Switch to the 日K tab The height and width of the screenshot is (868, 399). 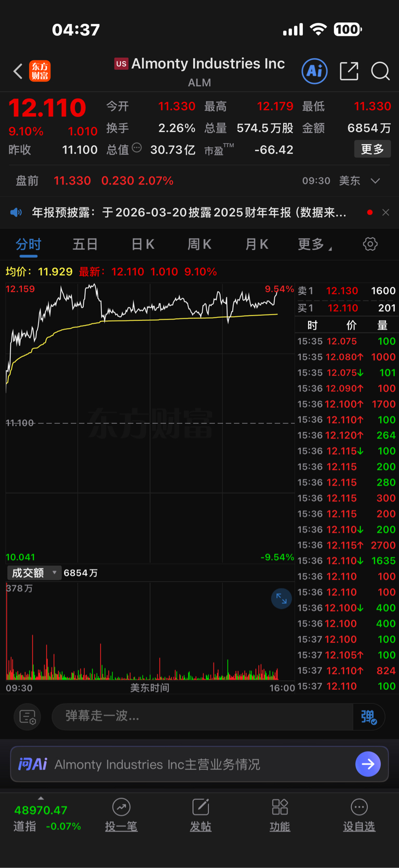(142, 244)
